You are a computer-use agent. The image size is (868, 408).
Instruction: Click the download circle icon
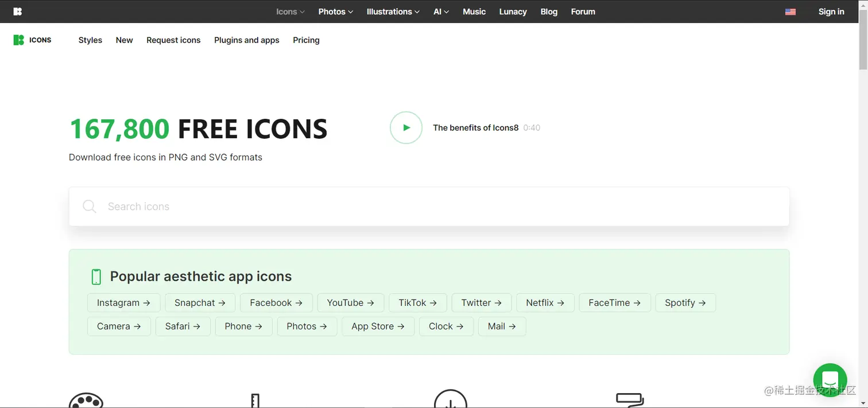(x=451, y=399)
